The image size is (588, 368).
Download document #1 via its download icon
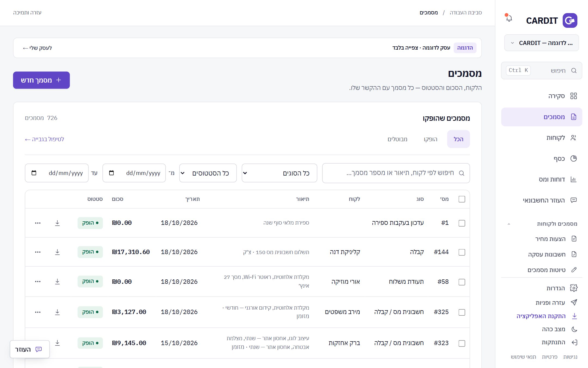[x=57, y=223]
